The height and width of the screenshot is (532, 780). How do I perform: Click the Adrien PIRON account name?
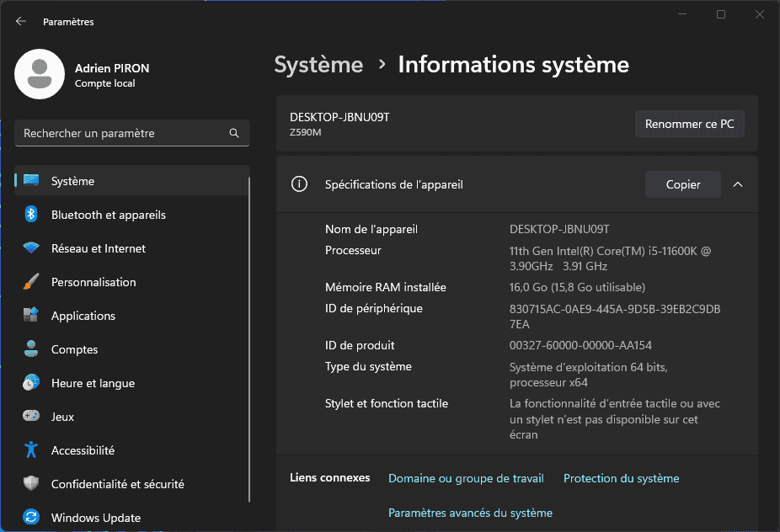112,68
